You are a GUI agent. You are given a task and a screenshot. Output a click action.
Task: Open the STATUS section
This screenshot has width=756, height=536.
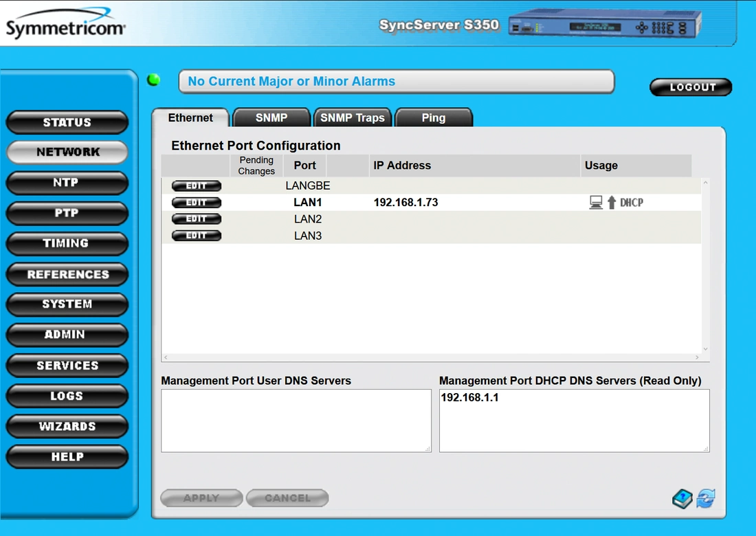pyautogui.click(x=67, y=122)
